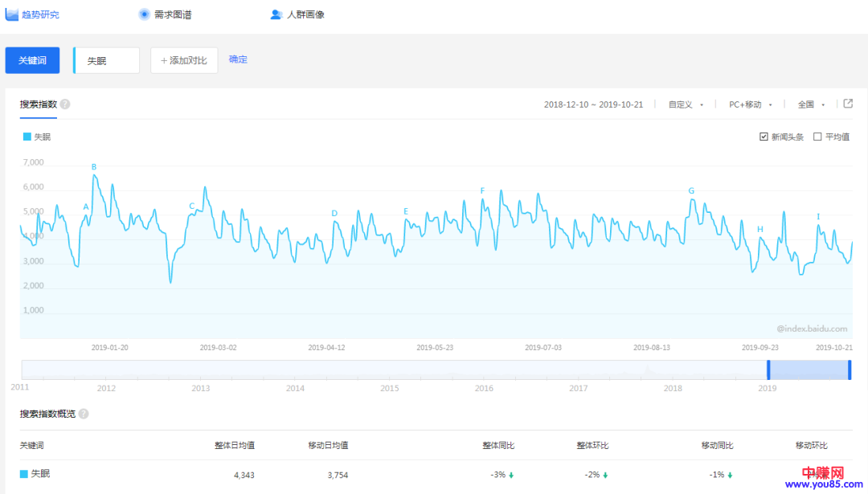The height and width of the screenshot is (494, 868).
Task: Click the 失眠 keyword input field
Action: 107,60
